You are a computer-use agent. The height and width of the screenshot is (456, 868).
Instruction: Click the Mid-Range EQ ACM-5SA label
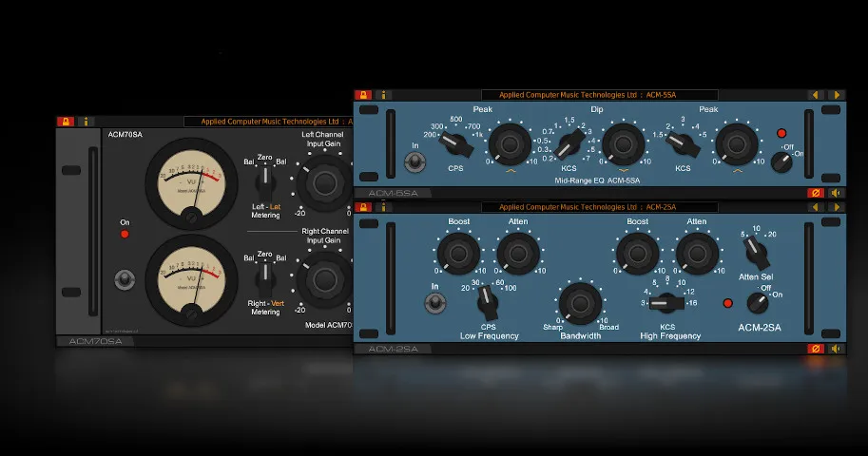pyautogui.click(x=597, y=180)
